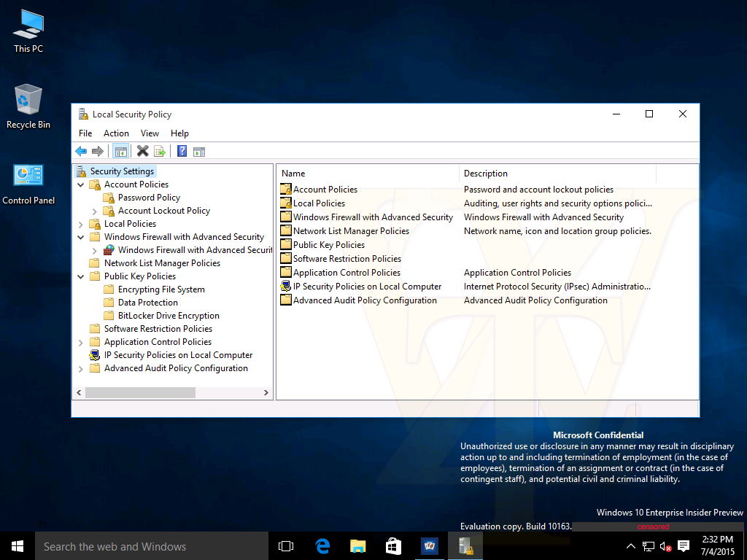Click the Delete X toolbar icon

pyautogui.click(x=142, y=152)
